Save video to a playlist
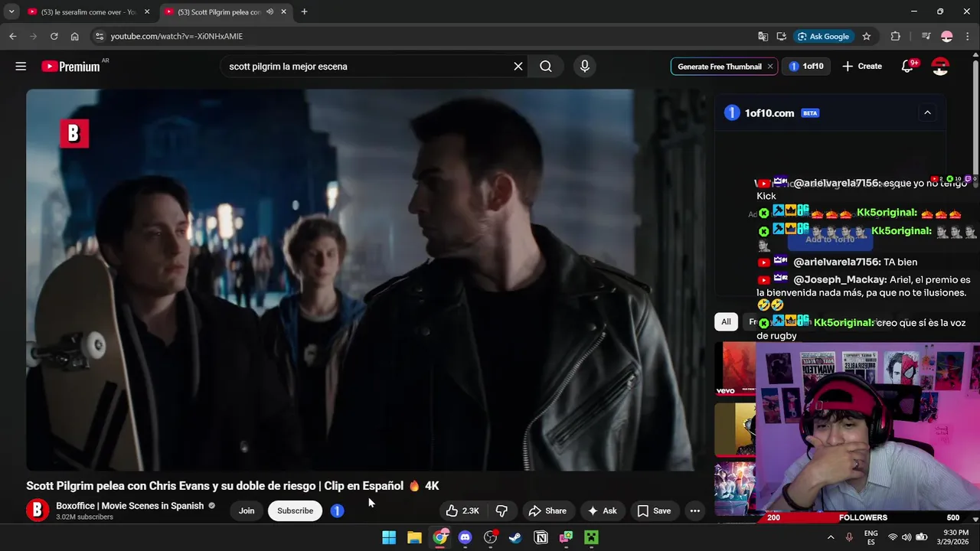Viewport: 980px width, 551px height. point(654,510)
